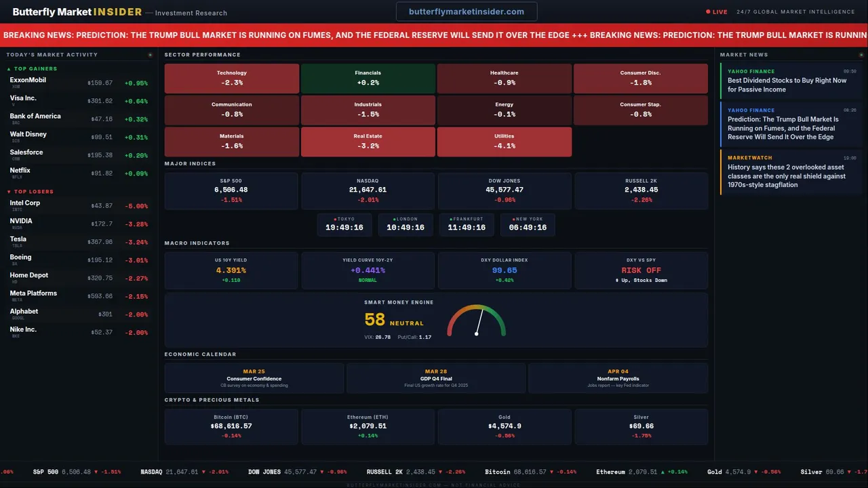The image size is (868, 488).
Task: Open the Trump Bull Market prediction news card
Action: (x=790, y=124)
